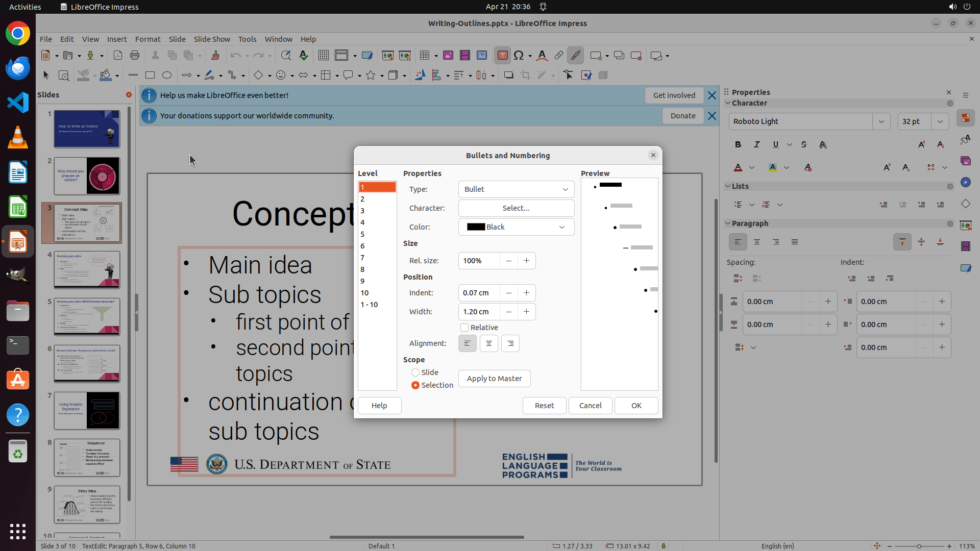
Task: Select the Selection scope radio button
Action: click(x=415, y=385)
